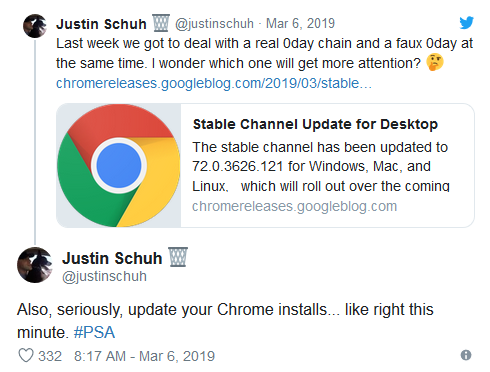Viewport: 490px width, 372px height.
Task: Click the thinking face emoji
Action: coord(435,62)
